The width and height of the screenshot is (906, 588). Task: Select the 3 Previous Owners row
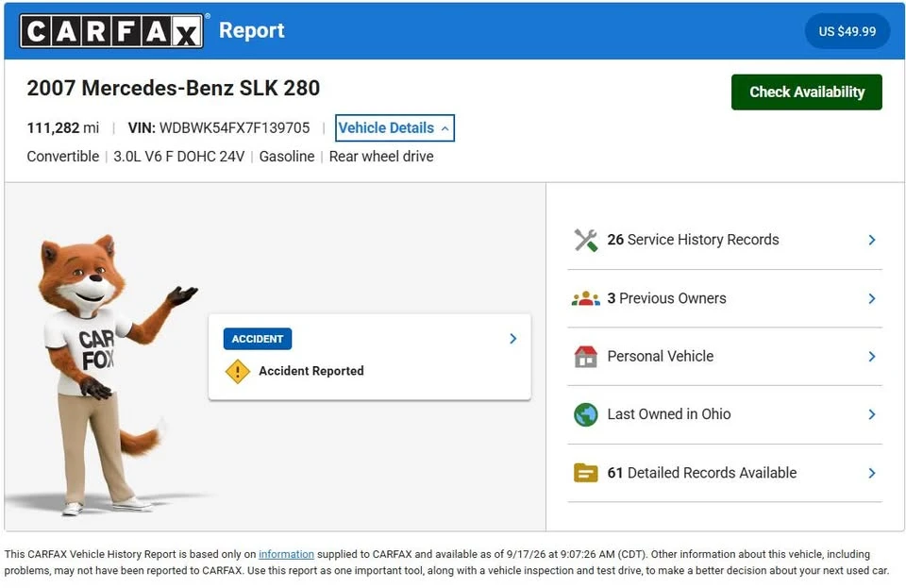pyautogui.click(x=725, y=298)
